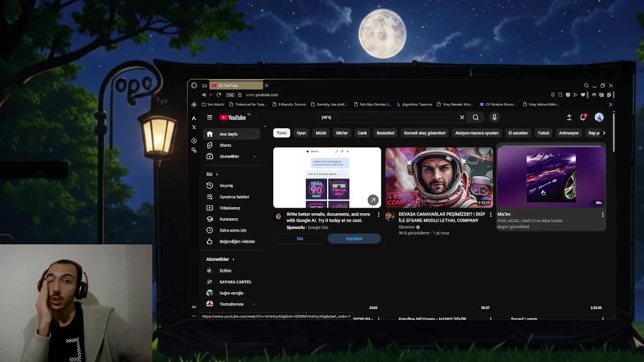Viewport: 644px width, 362px height.
Task: Open ad options three-dot menu
Action: 378,215
